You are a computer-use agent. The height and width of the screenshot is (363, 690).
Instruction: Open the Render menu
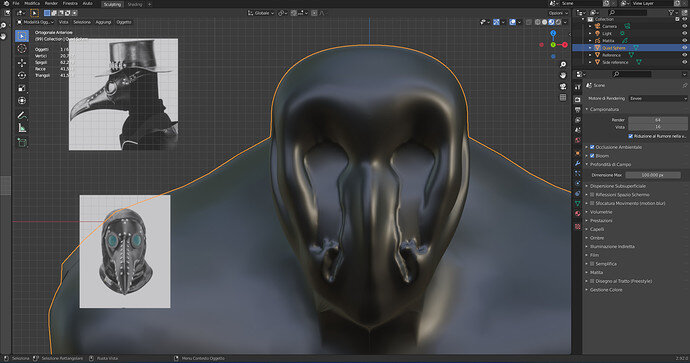click(51, 4)
